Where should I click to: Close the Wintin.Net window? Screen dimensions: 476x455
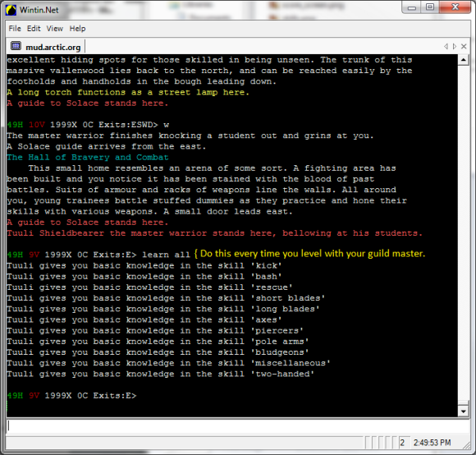point(455,7)
